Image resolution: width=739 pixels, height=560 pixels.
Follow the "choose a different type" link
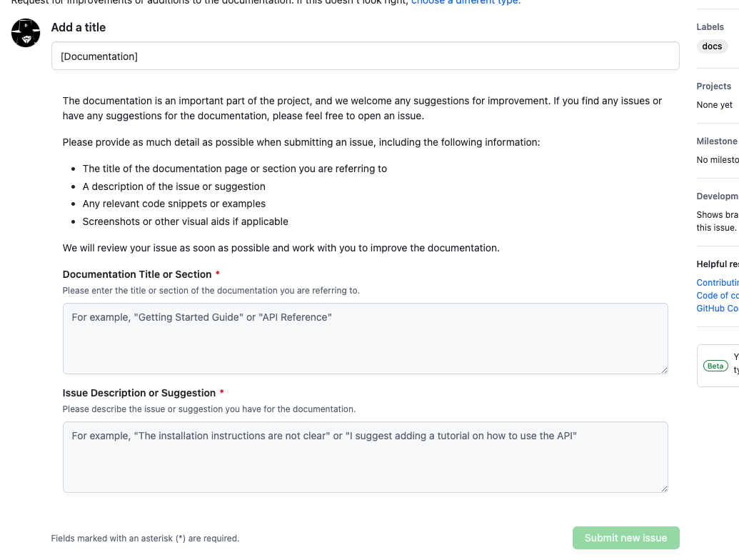(x=466, y=1)
